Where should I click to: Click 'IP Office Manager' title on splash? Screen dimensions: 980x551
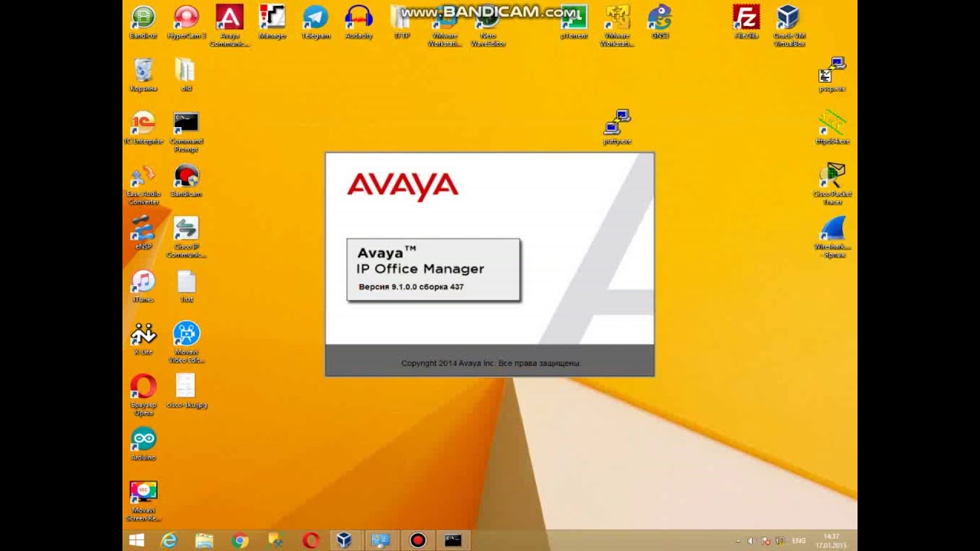click(x=420, y=269)
